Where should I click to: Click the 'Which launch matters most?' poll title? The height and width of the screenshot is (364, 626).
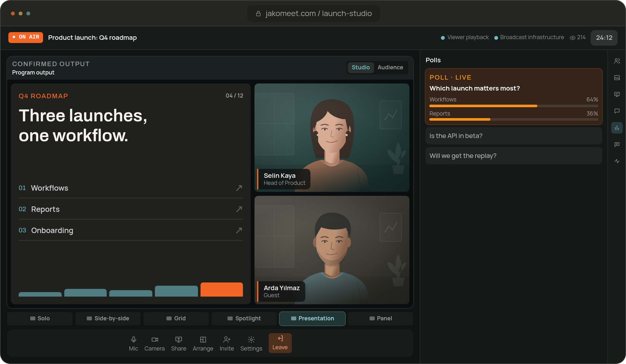(474, 88)
